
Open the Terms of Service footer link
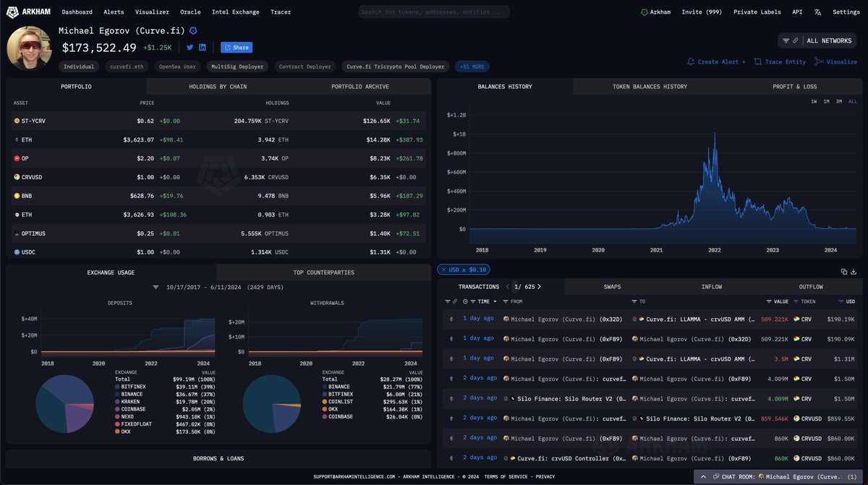[505, 476]
